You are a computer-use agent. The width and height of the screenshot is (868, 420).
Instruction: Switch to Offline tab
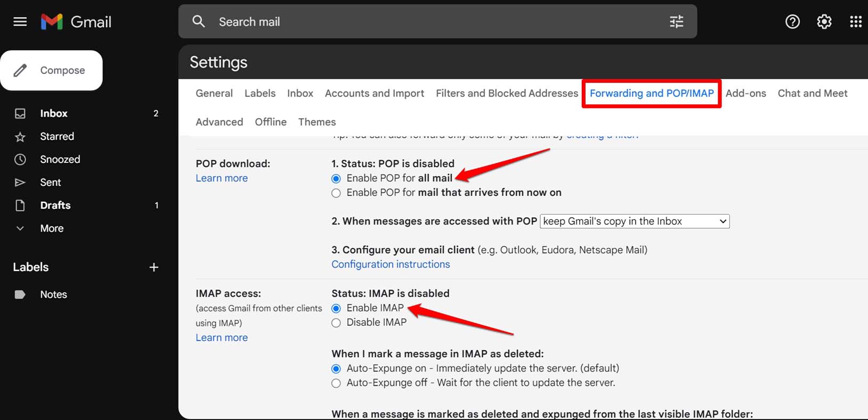pyautogui.click(x=271, y=122)
